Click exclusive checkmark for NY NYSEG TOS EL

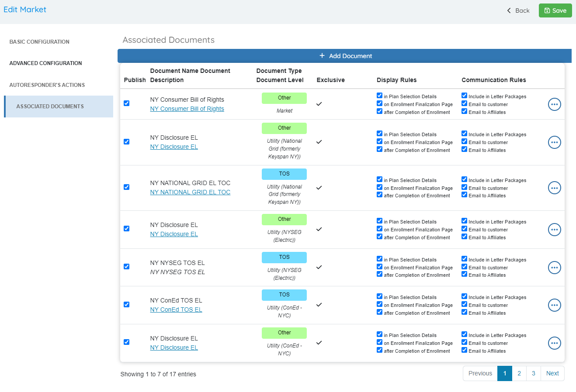coord(319,267)
